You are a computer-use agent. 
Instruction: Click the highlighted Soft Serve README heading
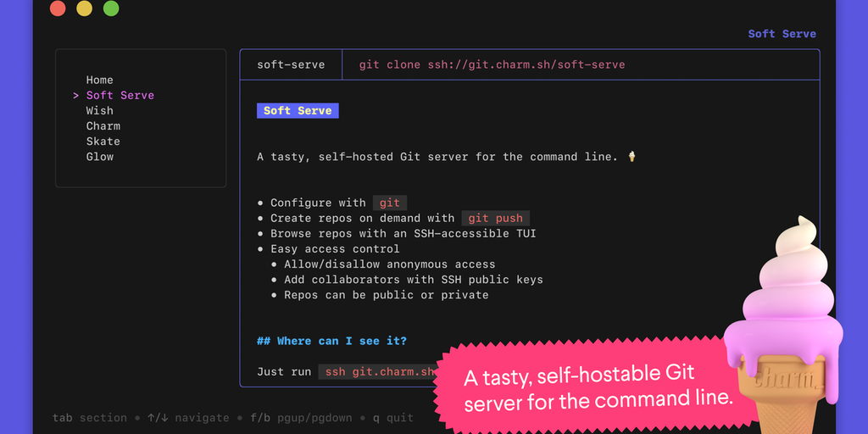coord(298,111)
